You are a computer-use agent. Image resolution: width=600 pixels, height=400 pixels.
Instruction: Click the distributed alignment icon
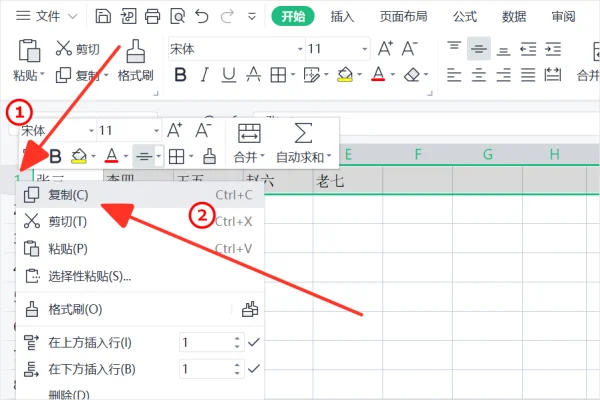pyautogui.click(x=553, y=75)
